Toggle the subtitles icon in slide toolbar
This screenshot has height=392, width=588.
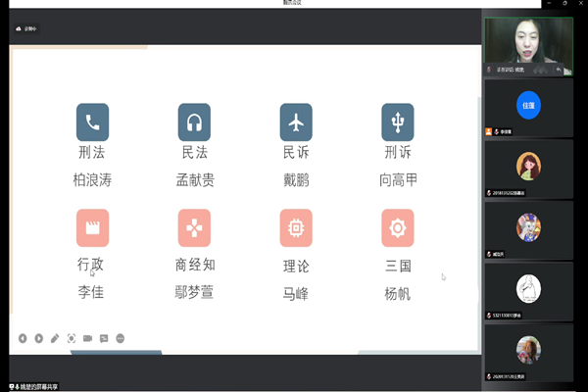pos(104,338)
